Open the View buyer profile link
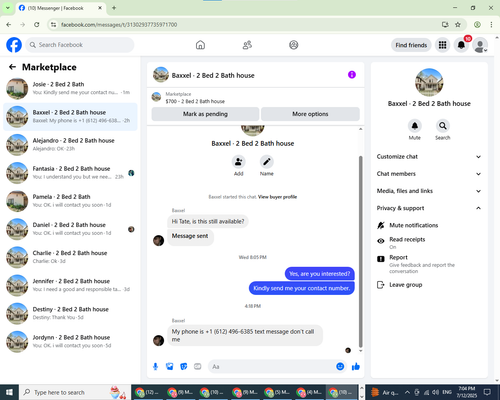 tap(277, 197)
